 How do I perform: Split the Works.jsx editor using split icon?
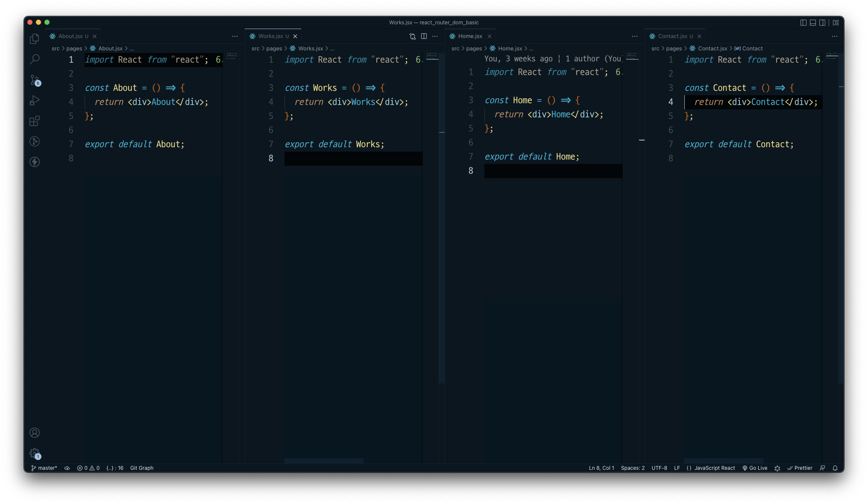(423, 37)
